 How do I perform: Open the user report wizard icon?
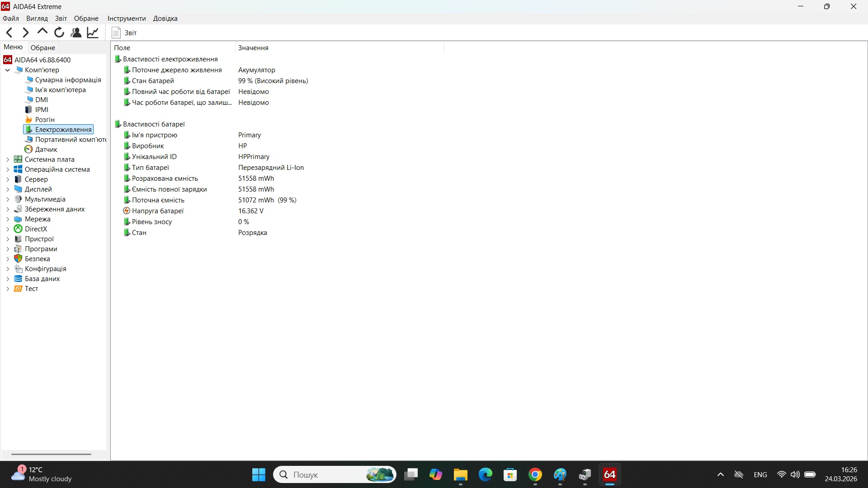[75, 32]
